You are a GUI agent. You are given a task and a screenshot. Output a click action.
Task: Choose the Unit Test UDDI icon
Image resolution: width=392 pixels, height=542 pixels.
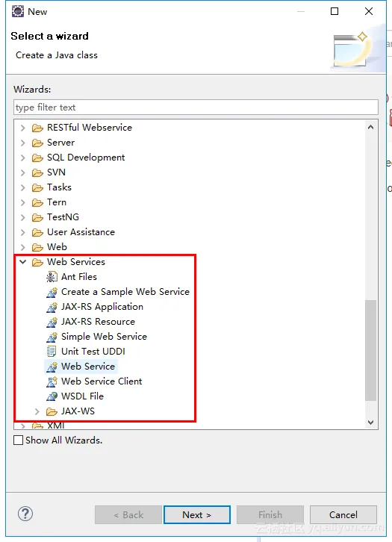[x=52, y=352]
